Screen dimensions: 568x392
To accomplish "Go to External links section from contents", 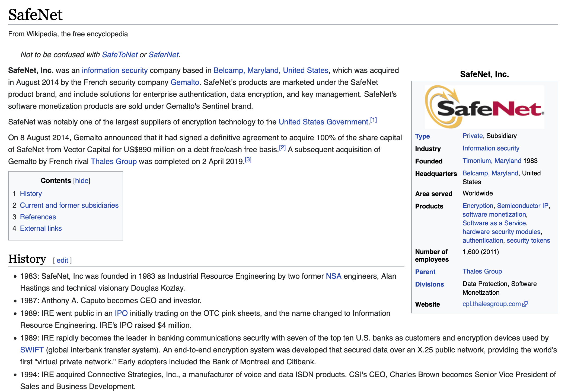I will (x=41, y=228).
